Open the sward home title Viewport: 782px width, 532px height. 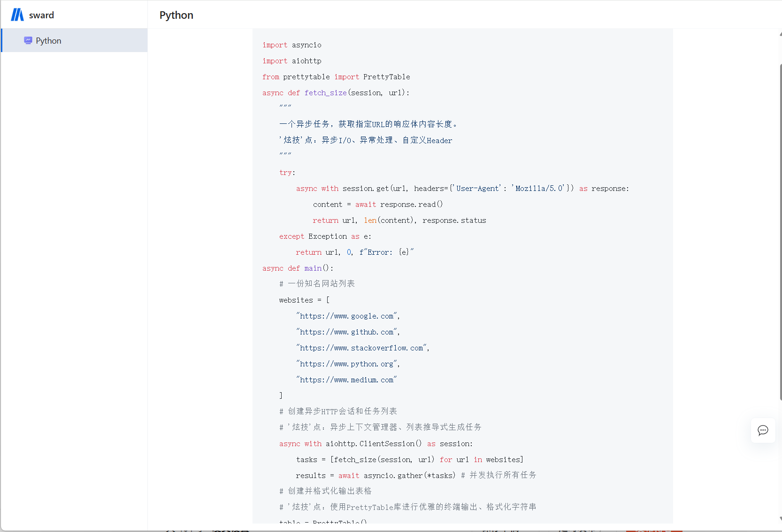coord(41,15)
